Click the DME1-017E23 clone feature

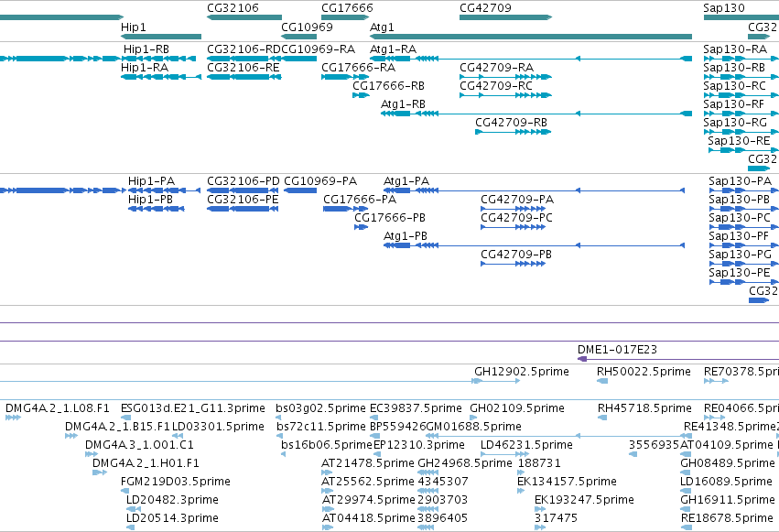[x=678, y=359]
